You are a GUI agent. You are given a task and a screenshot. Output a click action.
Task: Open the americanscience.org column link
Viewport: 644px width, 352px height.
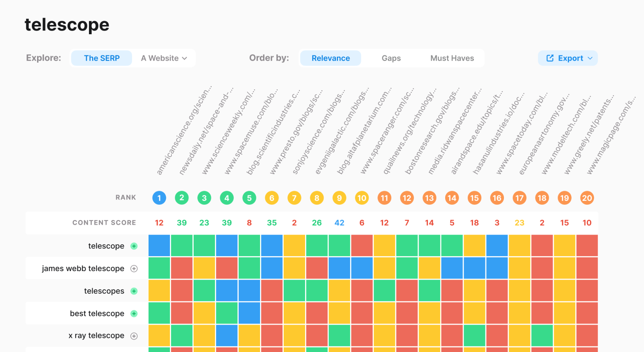[x=183, y=131]
